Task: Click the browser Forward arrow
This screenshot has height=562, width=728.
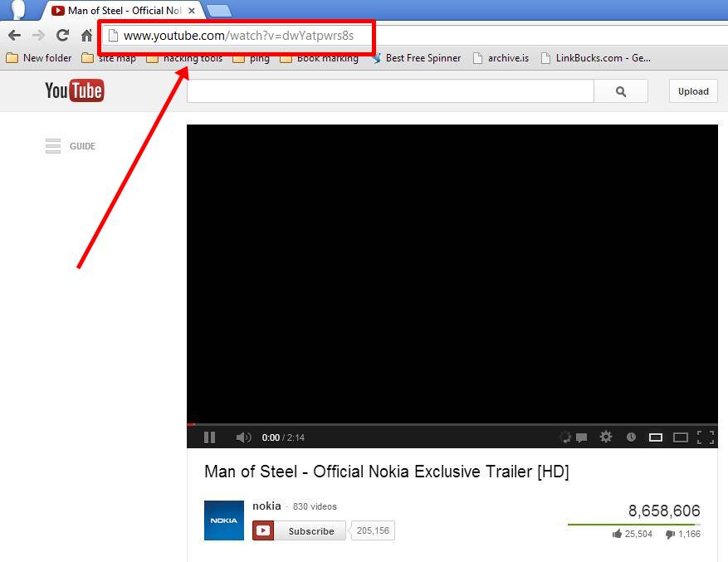Action: point(38,36)
